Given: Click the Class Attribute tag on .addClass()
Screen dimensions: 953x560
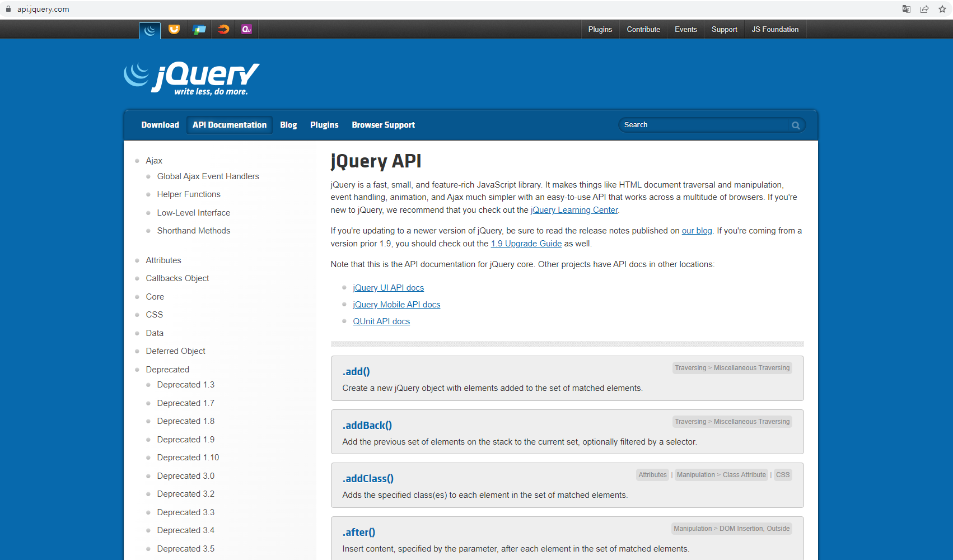Looking at the screenshot, I should click(744, 475).
